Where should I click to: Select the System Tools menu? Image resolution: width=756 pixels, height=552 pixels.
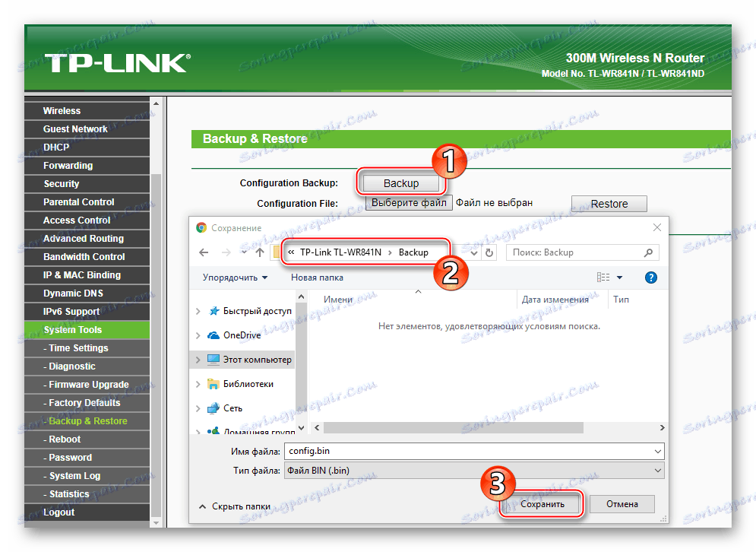click(87, 330)
